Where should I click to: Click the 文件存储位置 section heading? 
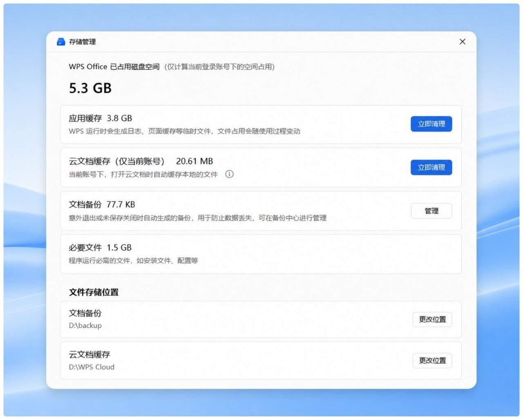(x=94, y=292)
